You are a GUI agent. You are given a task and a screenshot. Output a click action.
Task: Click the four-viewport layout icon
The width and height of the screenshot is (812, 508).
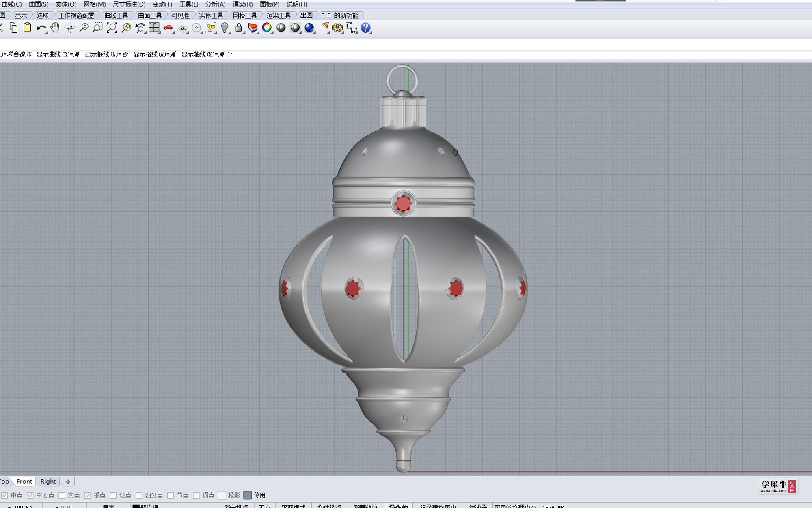click(154, 28)
